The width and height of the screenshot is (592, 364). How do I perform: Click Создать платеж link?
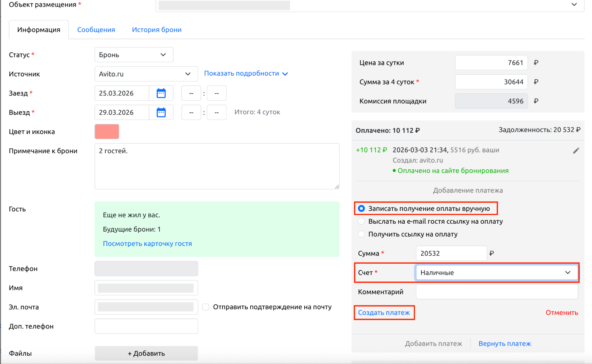coord(384,313)
